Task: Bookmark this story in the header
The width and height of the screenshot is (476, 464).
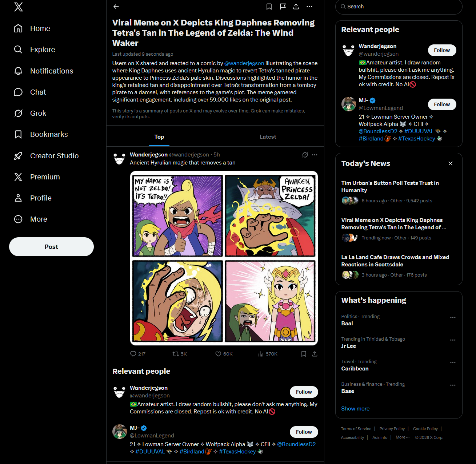Action: pyautogui.click(x=269, y=7)
